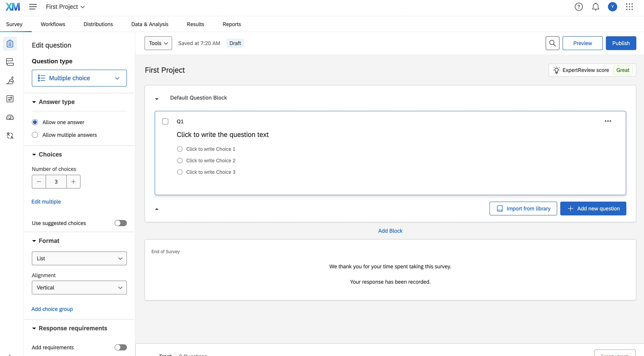Open the Multiple choice question type dropdown
644x356 pixels.
click(79, 78)
